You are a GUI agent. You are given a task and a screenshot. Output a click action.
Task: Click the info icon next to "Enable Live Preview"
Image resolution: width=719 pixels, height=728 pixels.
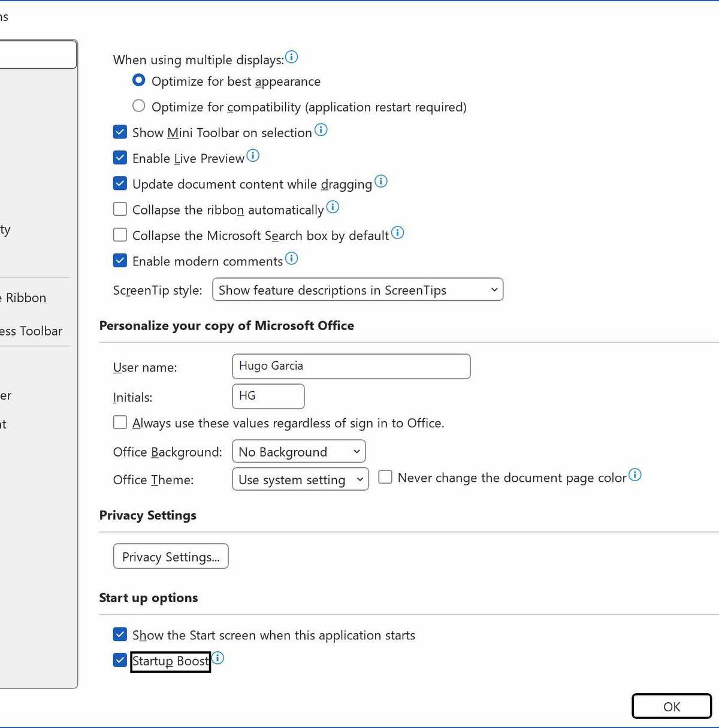pos(253,156)
